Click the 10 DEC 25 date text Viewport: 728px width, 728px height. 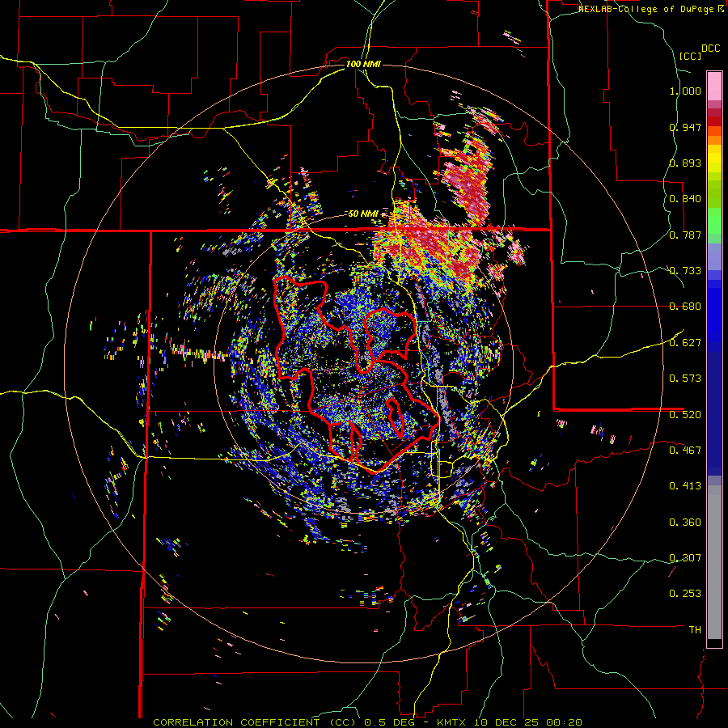[506, 722]
